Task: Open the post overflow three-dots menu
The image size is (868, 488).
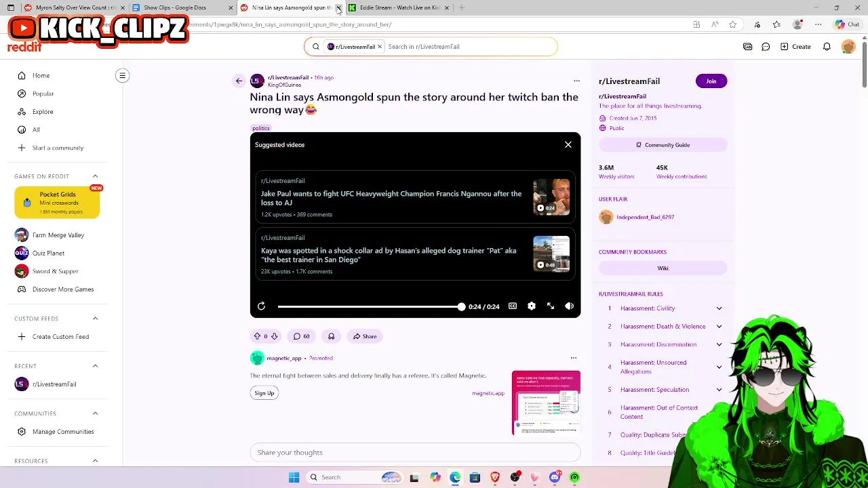Action: [576, 81]
